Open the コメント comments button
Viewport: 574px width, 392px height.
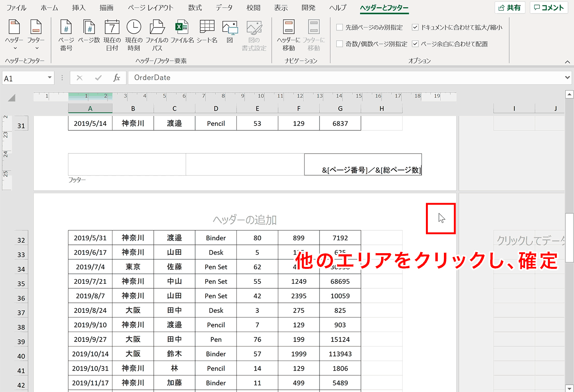(549, 8)
